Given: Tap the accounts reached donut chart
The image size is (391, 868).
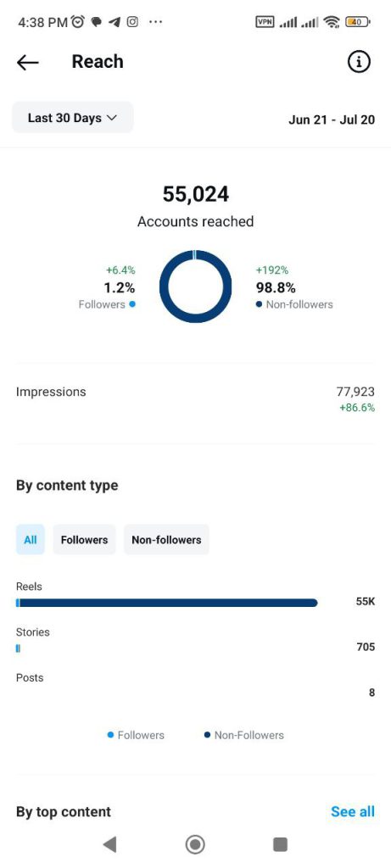Looking at the screenshot, I should coord(195,287).
